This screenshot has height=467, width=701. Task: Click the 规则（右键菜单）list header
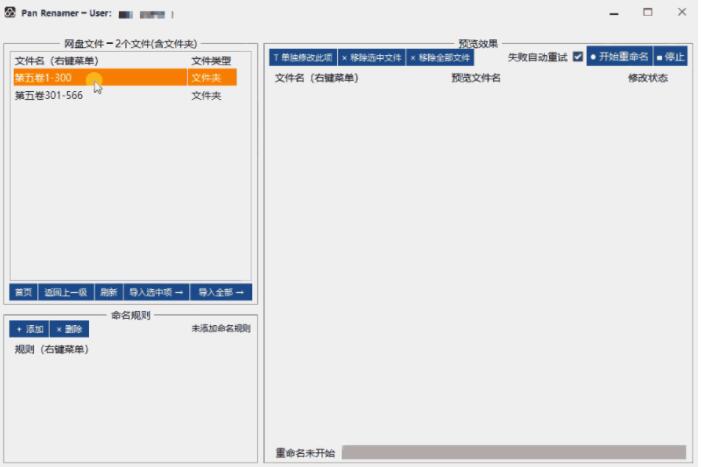click(52, 349)
